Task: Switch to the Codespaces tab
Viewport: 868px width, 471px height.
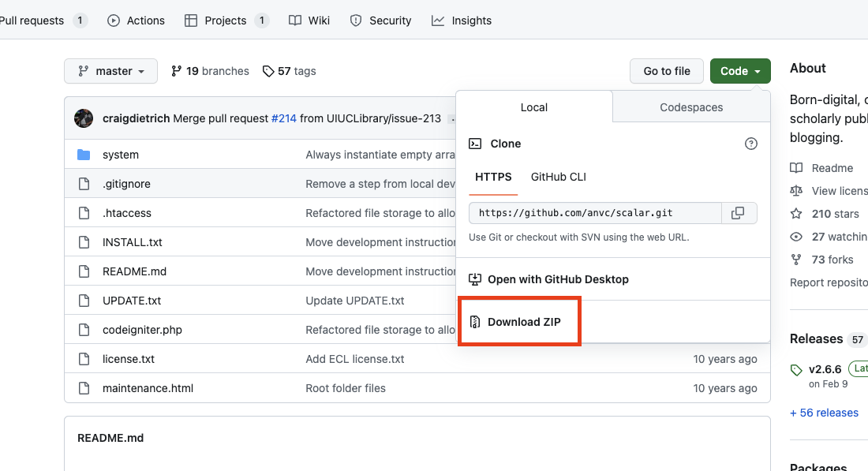Action: point(691,107)
